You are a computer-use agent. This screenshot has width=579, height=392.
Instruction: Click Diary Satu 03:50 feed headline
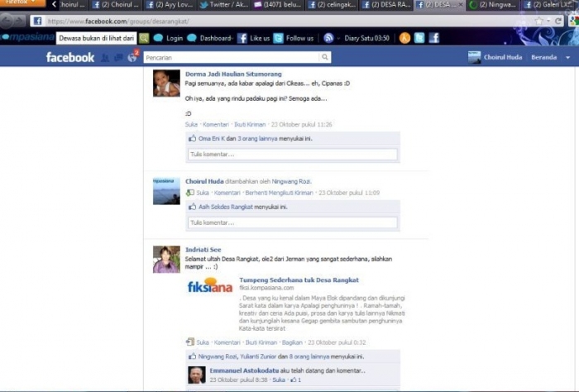(x=366, y=38)
